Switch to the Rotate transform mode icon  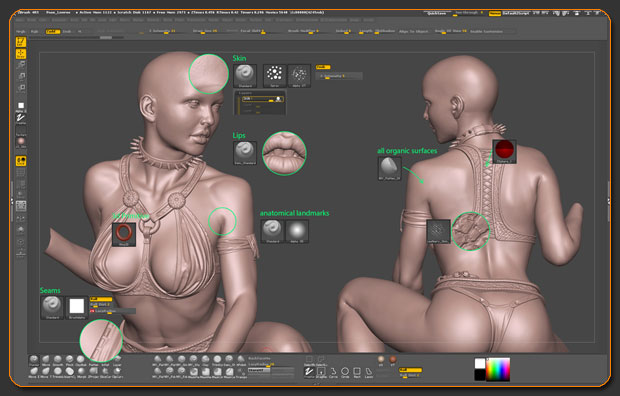(x=21, y=88)
